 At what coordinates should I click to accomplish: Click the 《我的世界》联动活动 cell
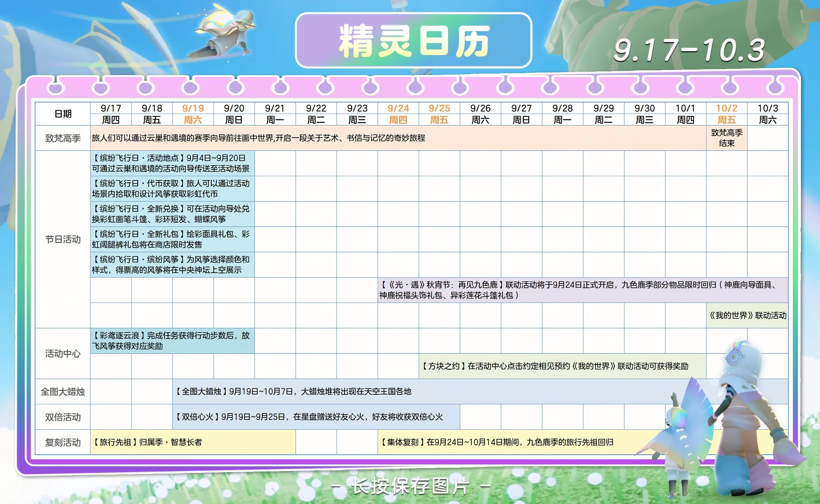click(x=747, y=315)
